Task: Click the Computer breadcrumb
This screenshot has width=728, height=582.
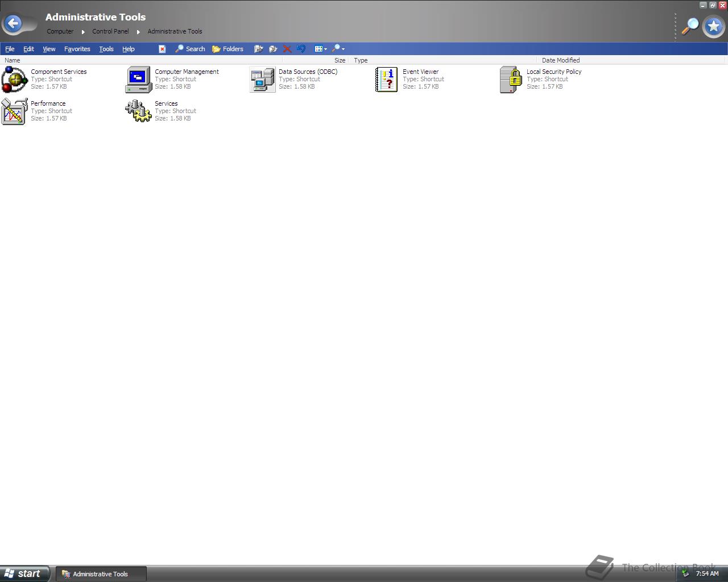Action: [x=60, y=31]
